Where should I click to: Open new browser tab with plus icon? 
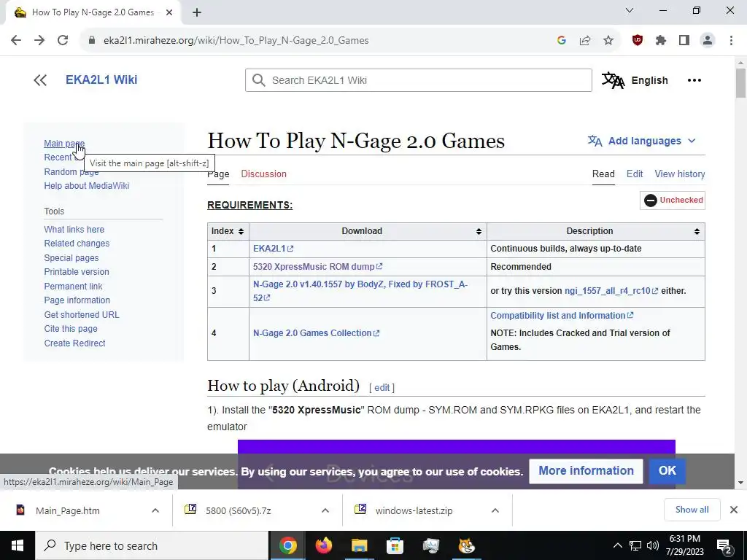pyautogui.click(x=197, y=13)
